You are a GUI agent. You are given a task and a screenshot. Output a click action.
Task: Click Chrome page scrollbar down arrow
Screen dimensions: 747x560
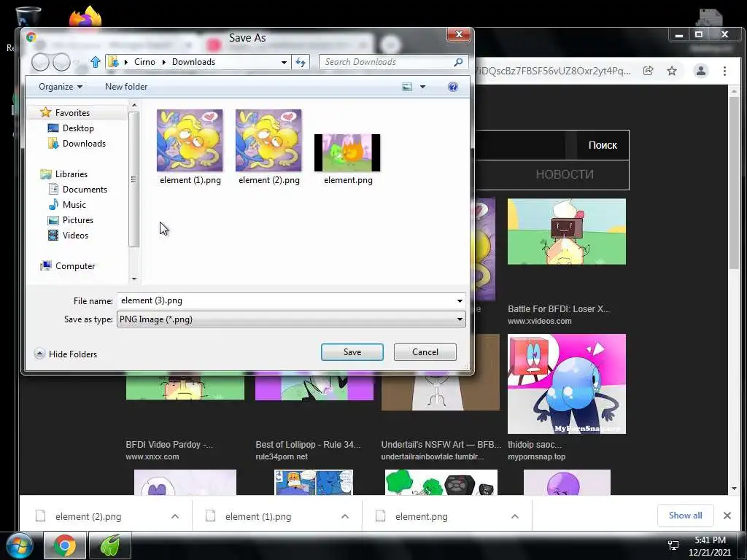click(x=734, y=489)
